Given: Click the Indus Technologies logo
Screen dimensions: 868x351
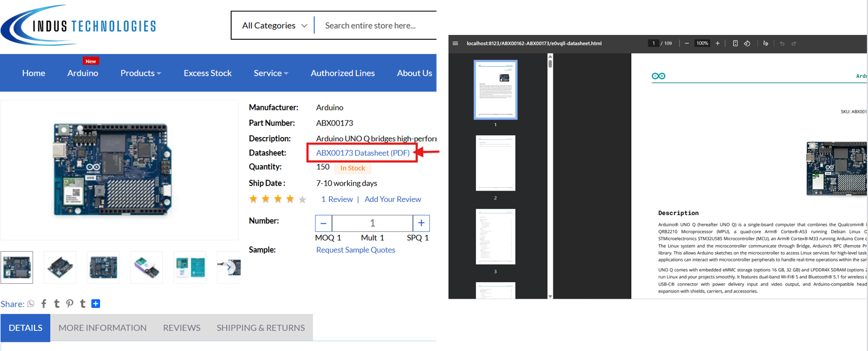Looking at the screenshot, I should [79, 25].
